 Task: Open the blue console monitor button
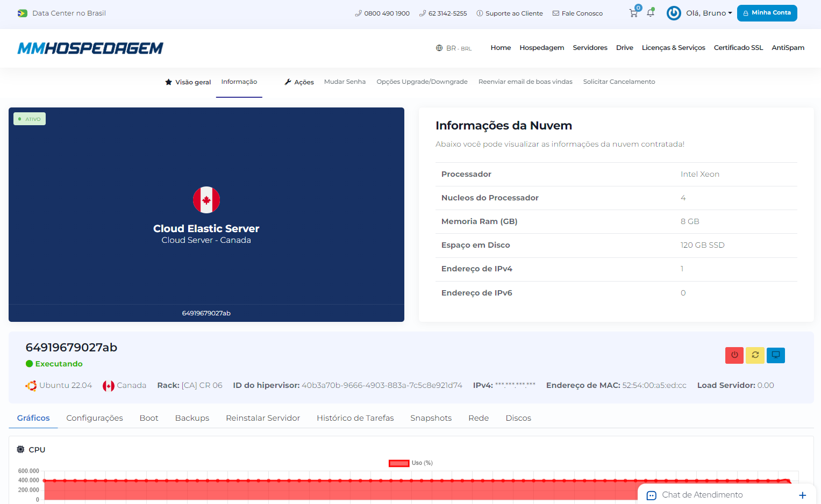pos(776,355)
